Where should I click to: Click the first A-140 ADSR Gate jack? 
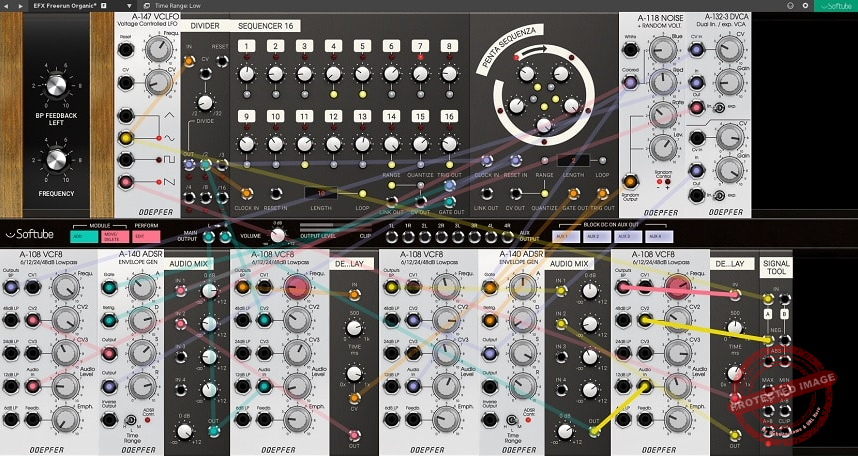pos(109,286)
